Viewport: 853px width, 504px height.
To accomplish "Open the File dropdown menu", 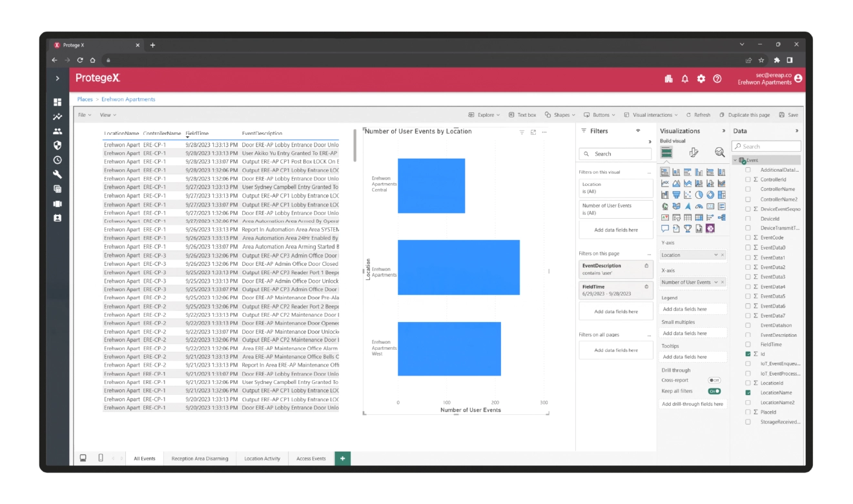I will pyautogui.click(x=85, y=115).
